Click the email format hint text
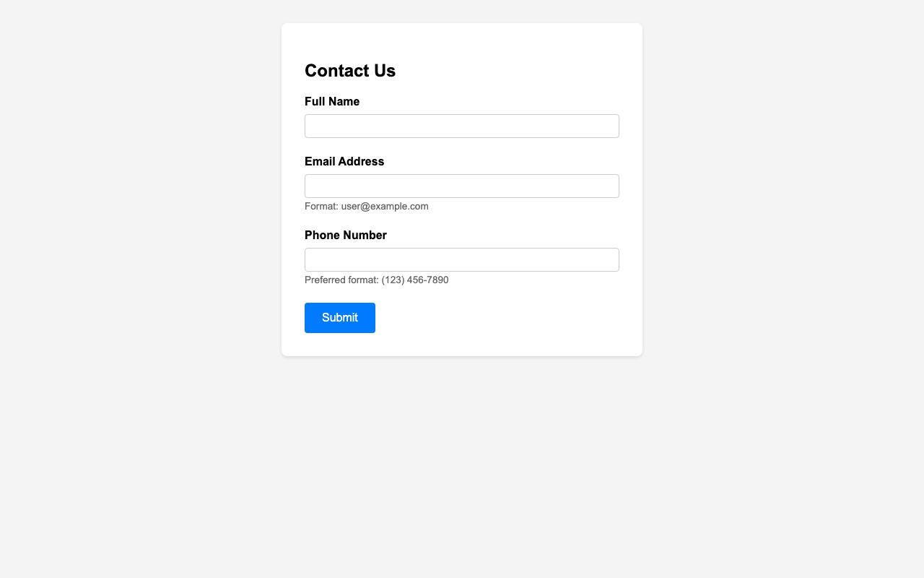 click(x=368, y=205)
